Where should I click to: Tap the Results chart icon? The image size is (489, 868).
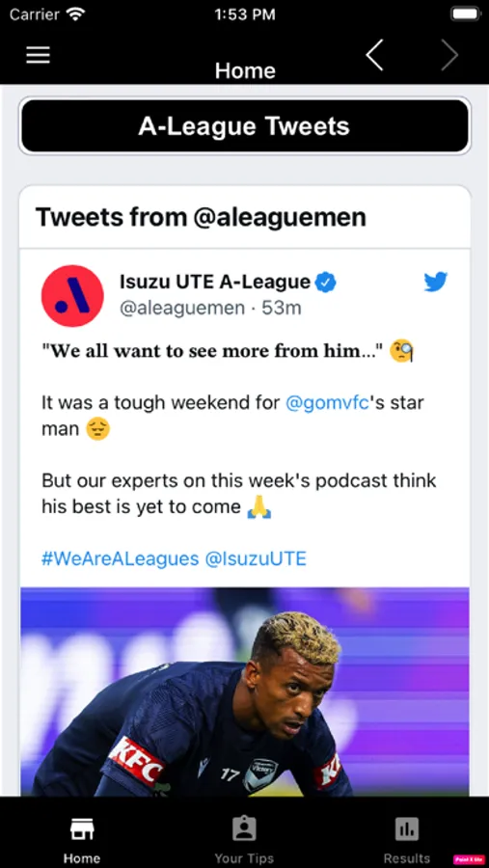[x=406, y=829]
